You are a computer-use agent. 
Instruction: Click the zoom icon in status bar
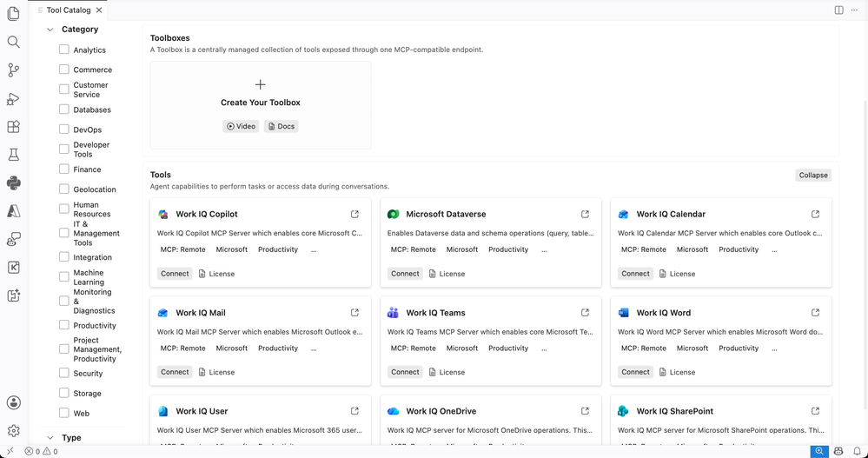[x=819, y=451]
